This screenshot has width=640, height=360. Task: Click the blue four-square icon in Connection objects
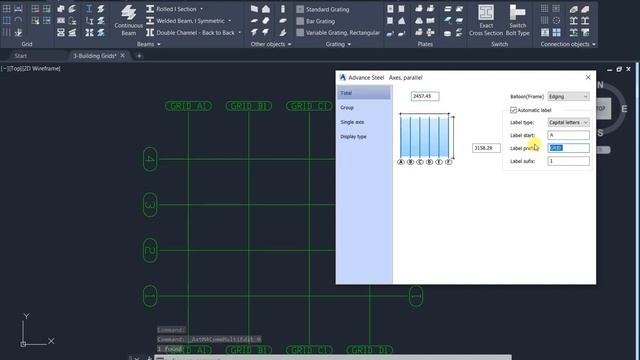click(x=556, y=32)
